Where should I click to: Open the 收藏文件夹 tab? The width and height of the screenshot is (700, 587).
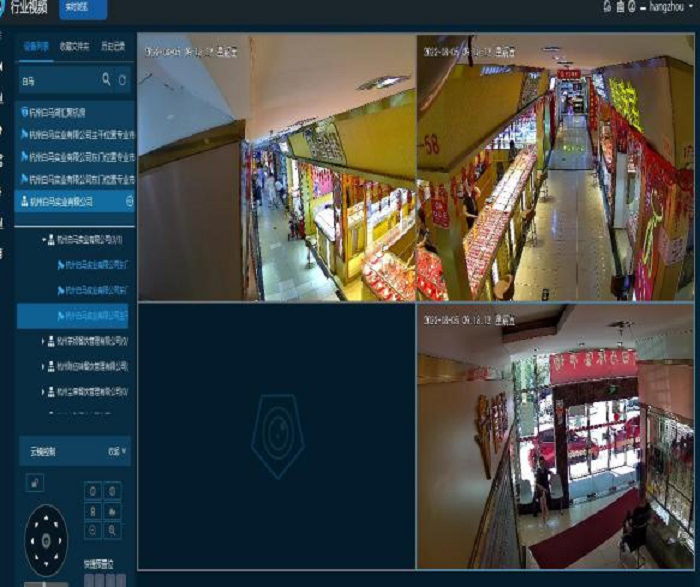tap(74, 46)
